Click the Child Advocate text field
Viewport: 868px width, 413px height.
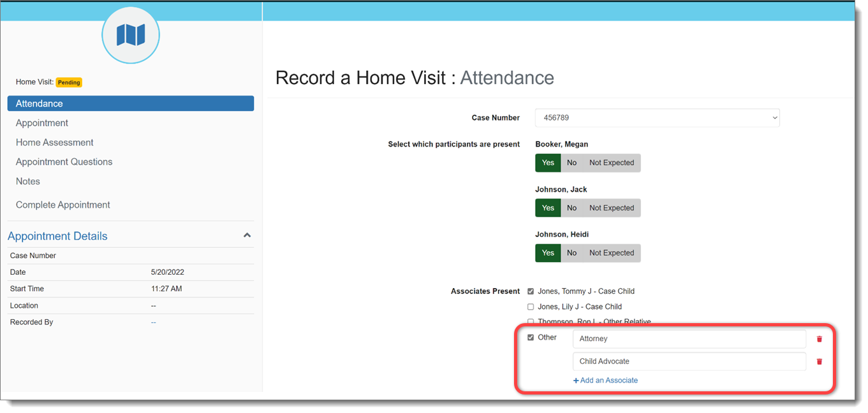(x=689, y=361)
